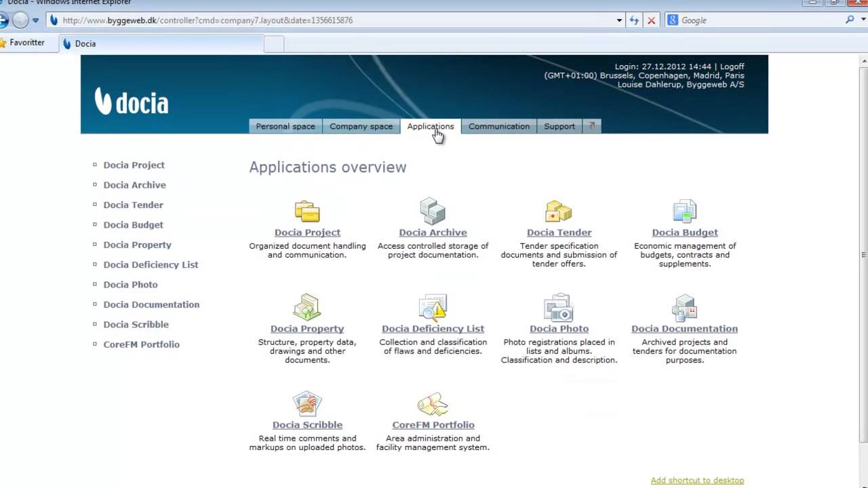The height and width of the screenshot is (488, 868).
Task: Click Add shortcut to desktop link
Action: point(697,481)
